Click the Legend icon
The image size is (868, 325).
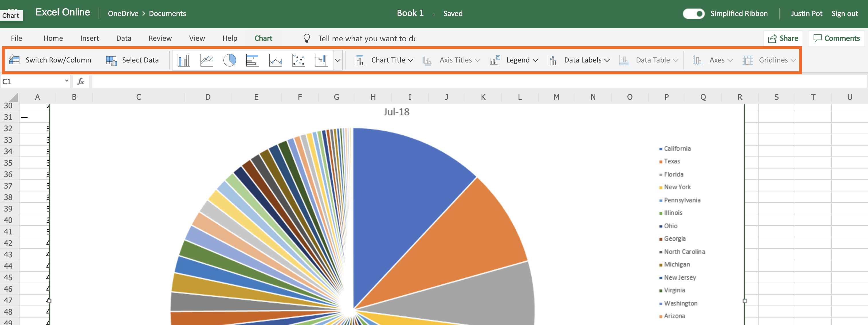[x=495, y=60]
